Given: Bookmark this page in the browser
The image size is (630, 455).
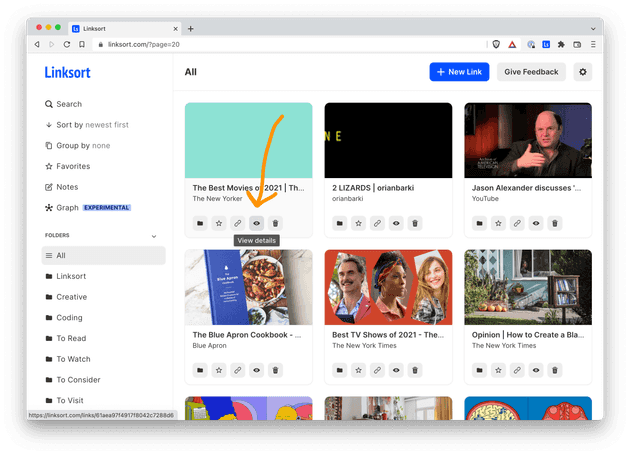Looking at the screenshot, I should pos(82,45).
